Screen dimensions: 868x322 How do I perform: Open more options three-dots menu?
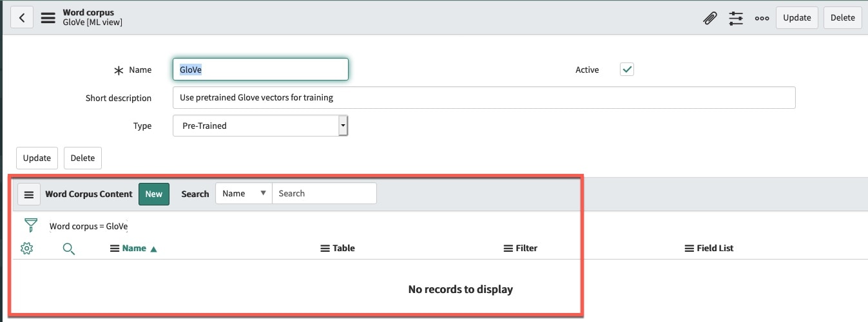762,18
